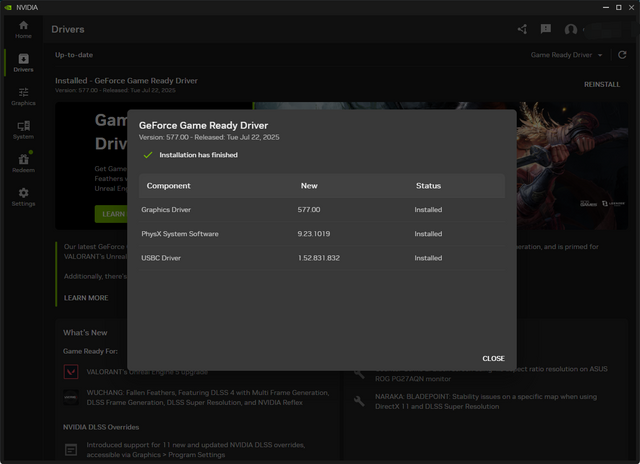Click the Status column header
This screenshot has height=464, width=640.
pos(428,186)
